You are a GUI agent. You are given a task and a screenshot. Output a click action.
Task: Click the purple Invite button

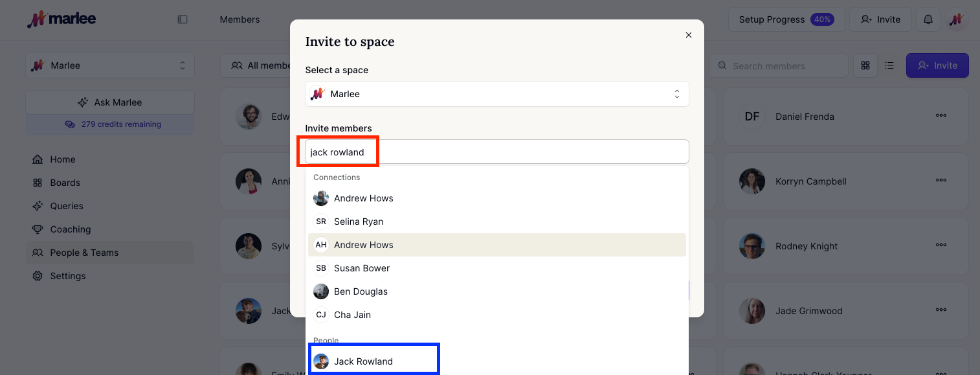tap(937, 65)
